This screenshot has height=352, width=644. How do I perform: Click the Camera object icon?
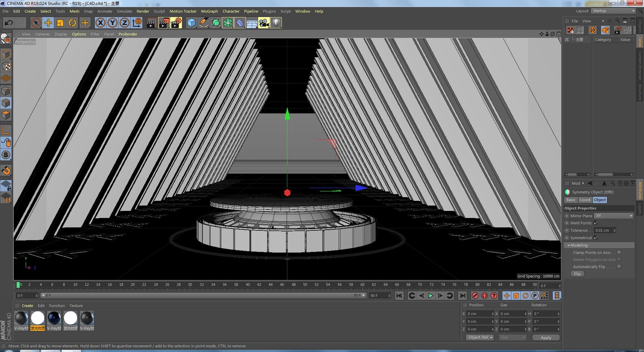click(x=264, y=23)
